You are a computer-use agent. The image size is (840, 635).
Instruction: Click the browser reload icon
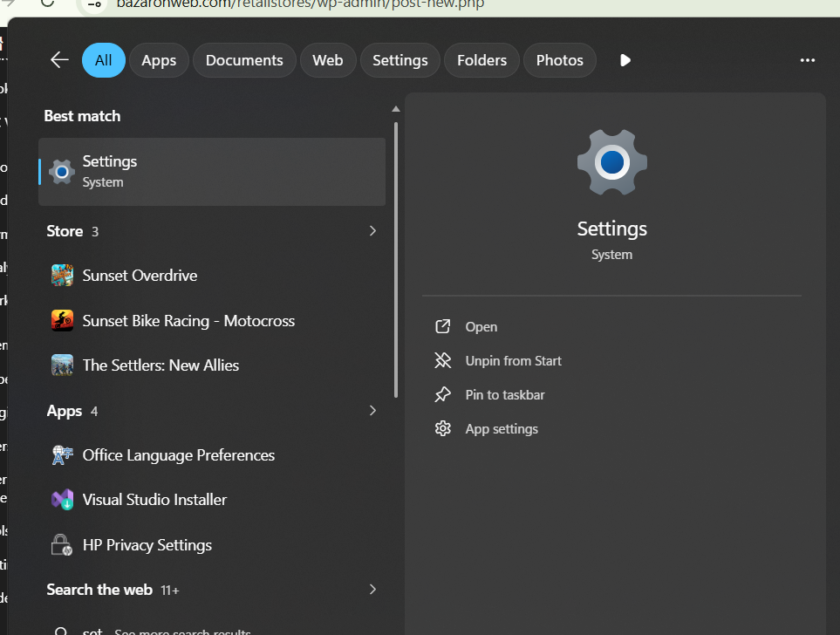pyautogui.click(x=47, y=3)
